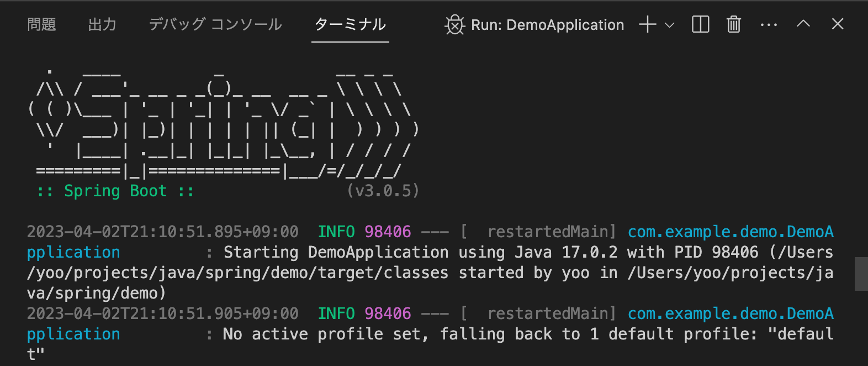The image size is (868, 366).
Task: Open the デバッグ コンソール tab
Action: coord(215,25)
